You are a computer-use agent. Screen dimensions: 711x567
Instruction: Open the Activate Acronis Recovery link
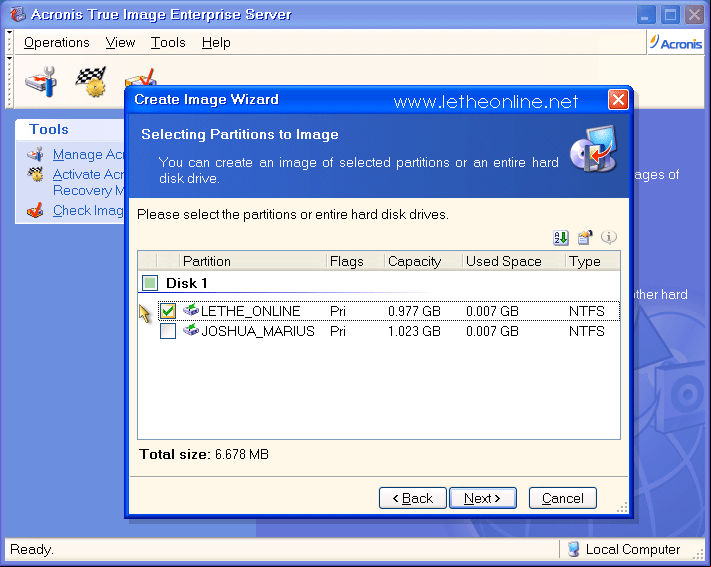click(x=88, y=182)
